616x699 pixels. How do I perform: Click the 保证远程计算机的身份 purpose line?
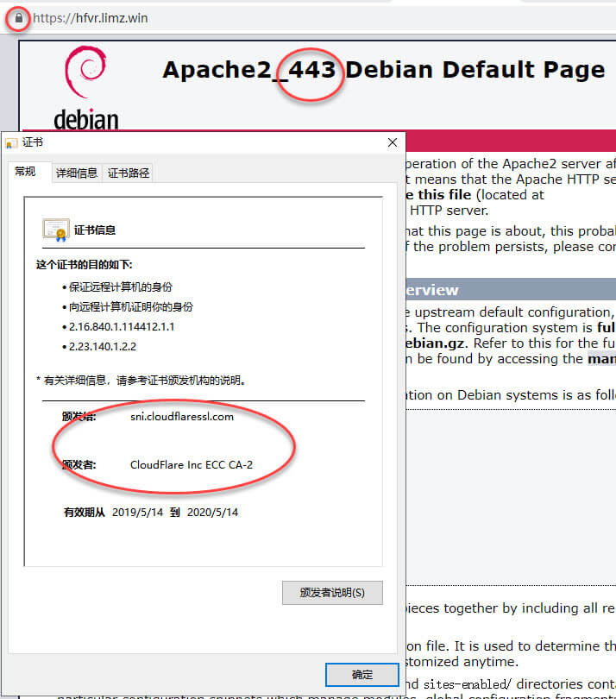120,287
